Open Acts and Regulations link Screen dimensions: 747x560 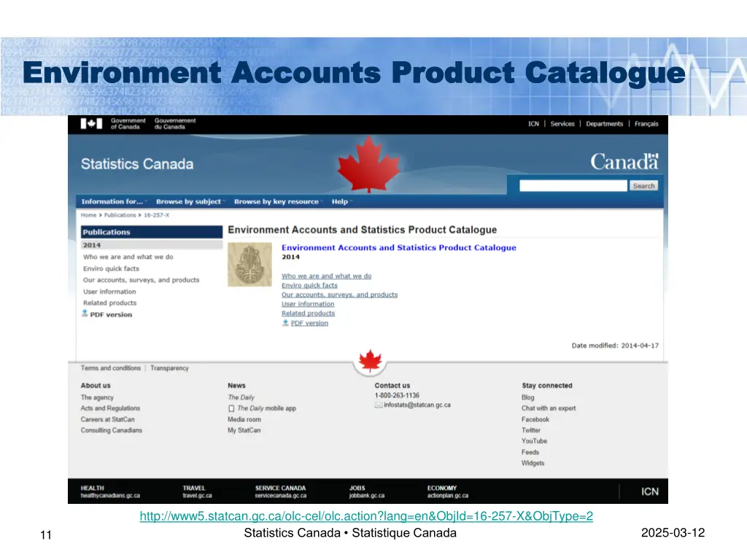pyautogui.click(x=110, y=408)
